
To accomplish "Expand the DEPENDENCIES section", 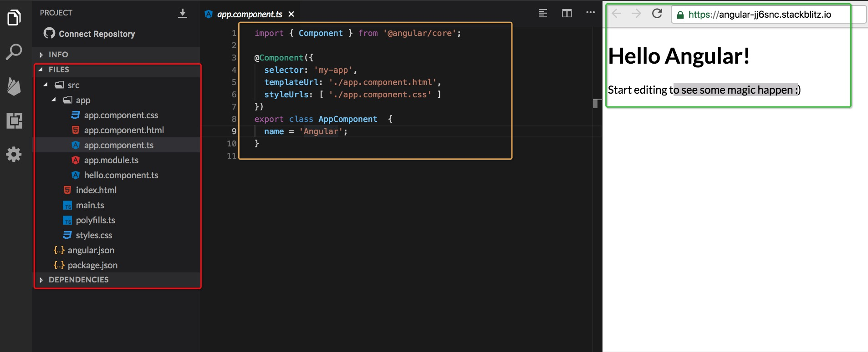I will point(117,280).
